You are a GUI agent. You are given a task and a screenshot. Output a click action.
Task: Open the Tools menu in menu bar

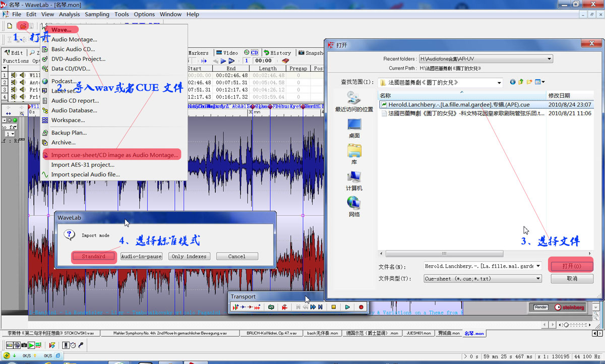click(x=122, y=14)
